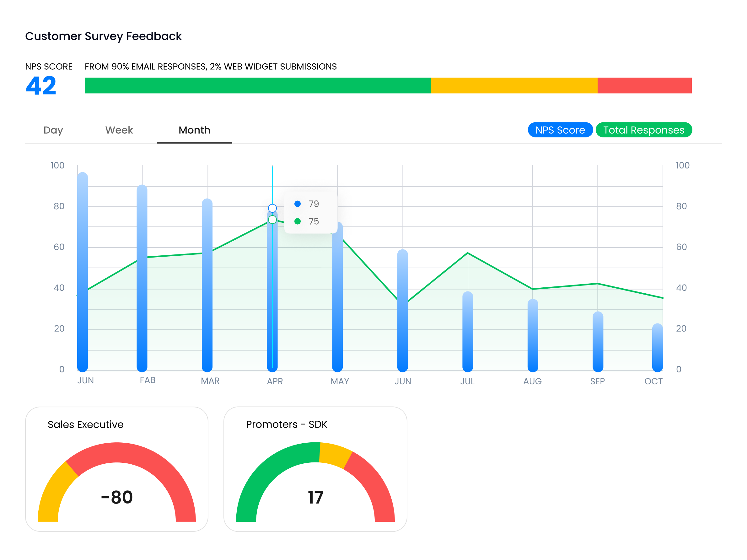The width and height of the screenshot is (747, 560).
Task: Click the -80 gauge value
Action: [x=117, y=497]
